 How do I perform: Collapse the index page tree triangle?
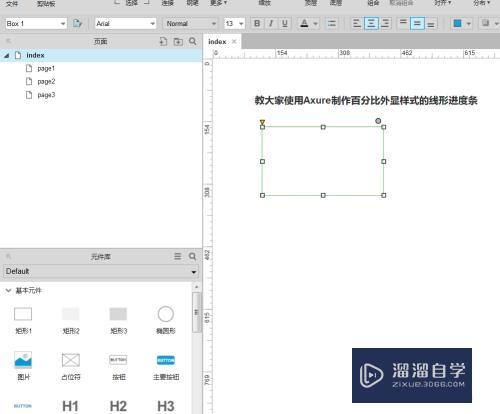point(6,56)
